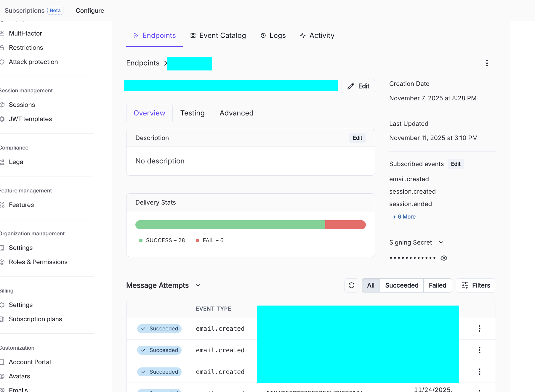535x392 pixels.
Task: Reveal the signing secret with eye icon
Action: tap(444, 258)
